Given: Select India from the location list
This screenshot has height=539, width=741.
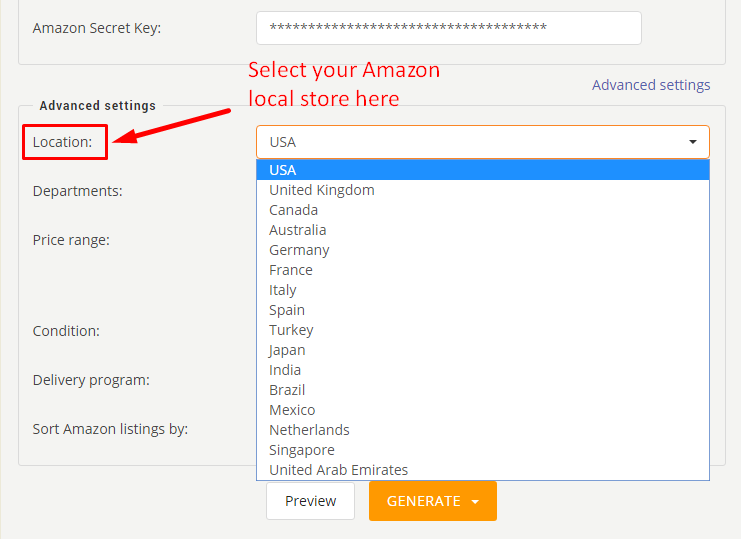Looking at the screenshot, I should [x=483, y=370].
